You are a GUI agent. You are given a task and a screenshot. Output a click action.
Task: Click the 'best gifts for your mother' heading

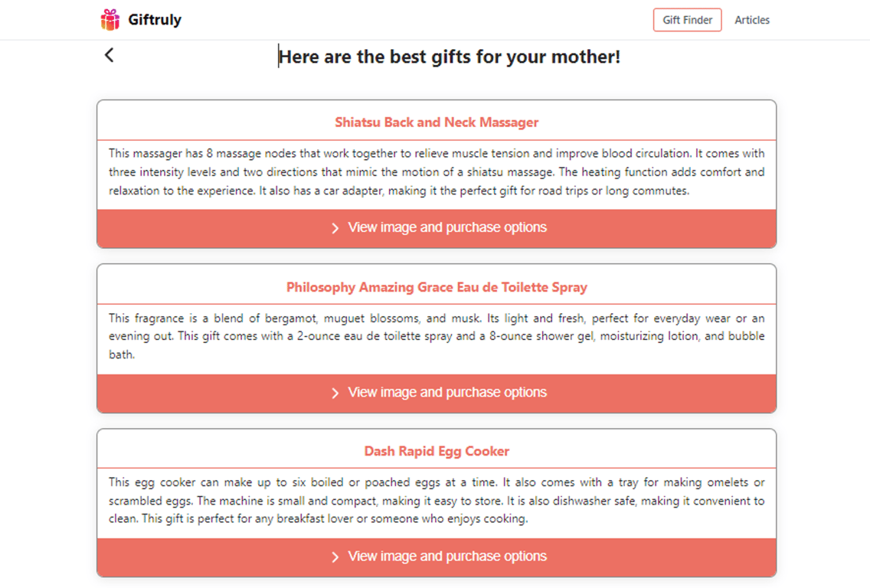pos(450,57)
